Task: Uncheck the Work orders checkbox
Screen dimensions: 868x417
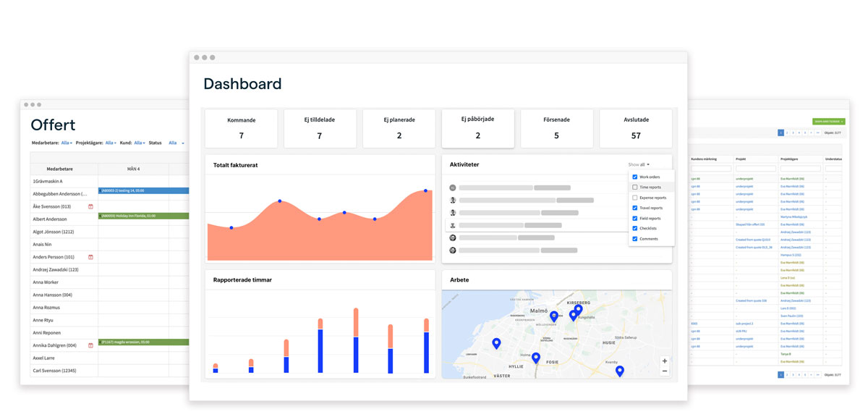Action: (x=635, y=177)
